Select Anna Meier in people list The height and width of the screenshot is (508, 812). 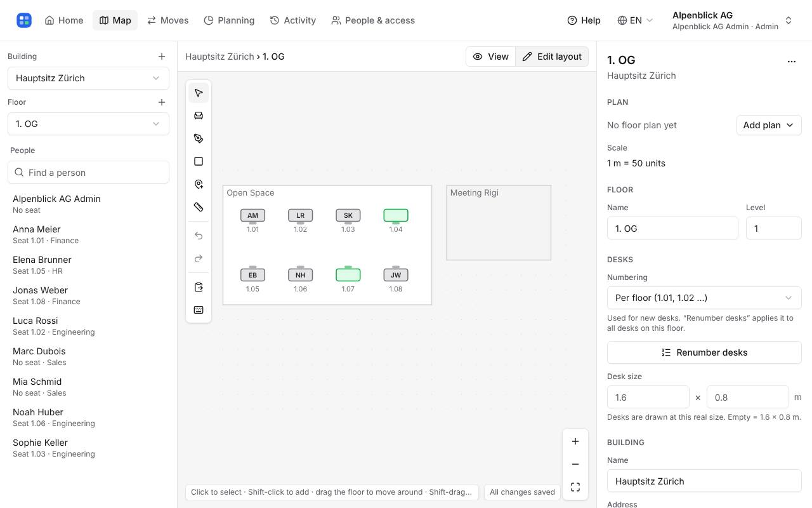click(x=88, y=234)
